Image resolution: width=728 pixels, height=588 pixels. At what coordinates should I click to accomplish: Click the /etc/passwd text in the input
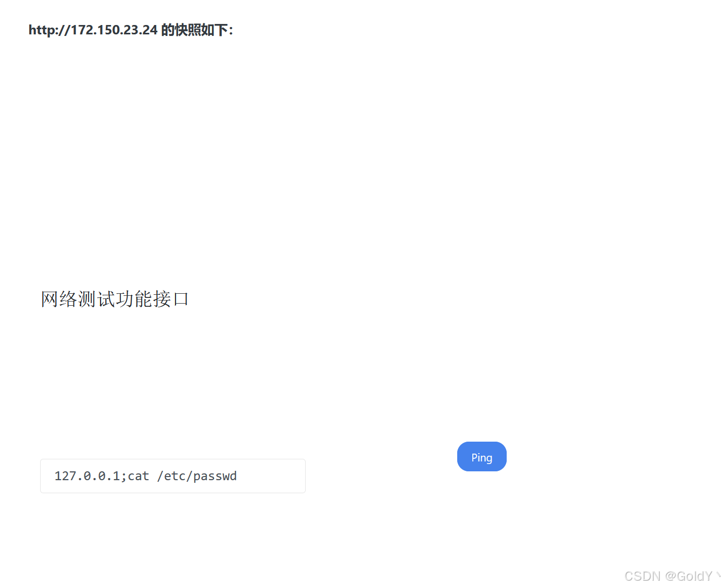click(197, 476)
